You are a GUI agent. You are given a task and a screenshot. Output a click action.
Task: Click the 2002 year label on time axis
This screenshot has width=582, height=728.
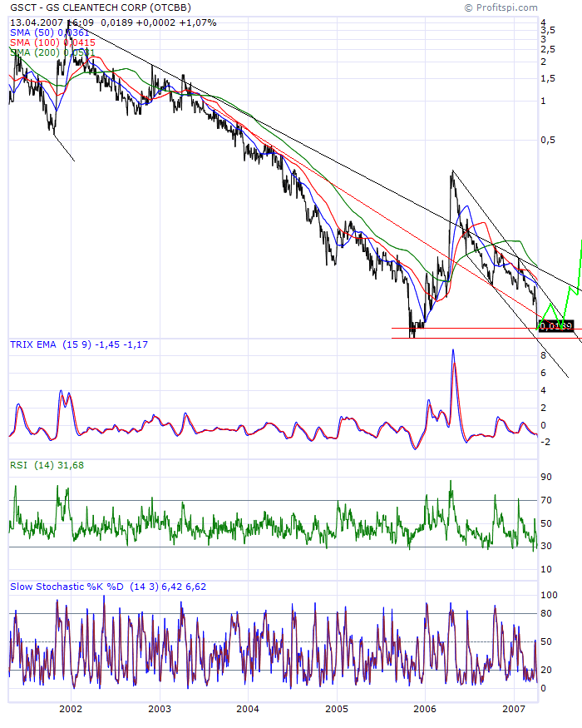click(71, 709)
